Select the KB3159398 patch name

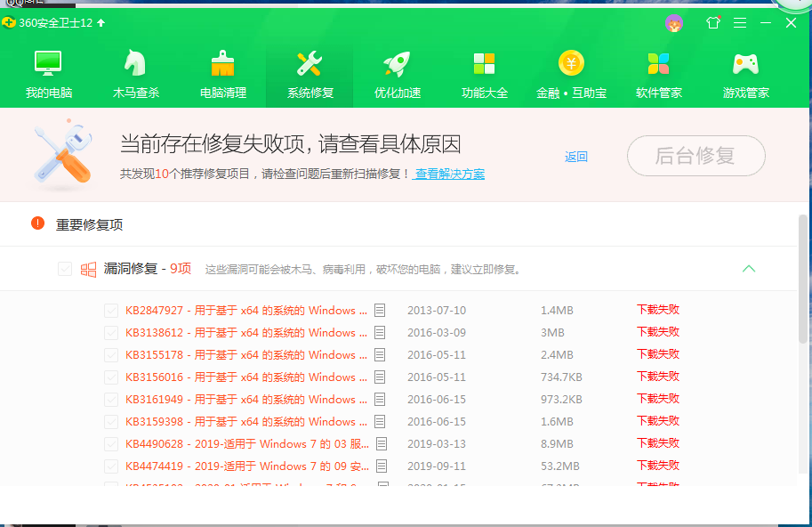pyautogui.click(x=246, y=422)
